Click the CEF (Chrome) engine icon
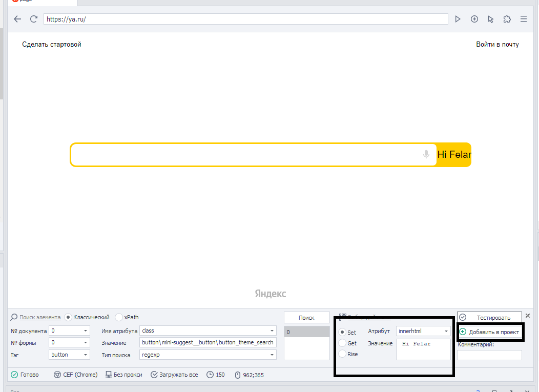The image size is (539, 392). click(57, 375)
